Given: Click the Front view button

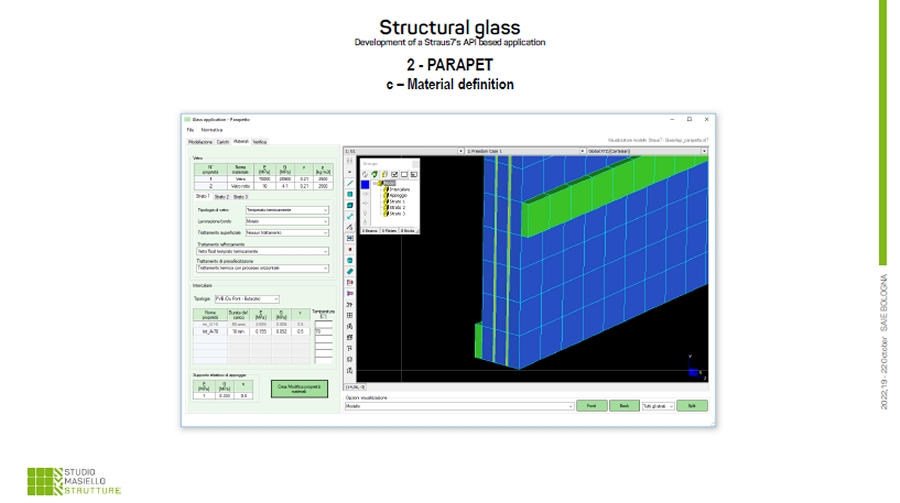Looking at the screenshot, I should pos(591,406).
